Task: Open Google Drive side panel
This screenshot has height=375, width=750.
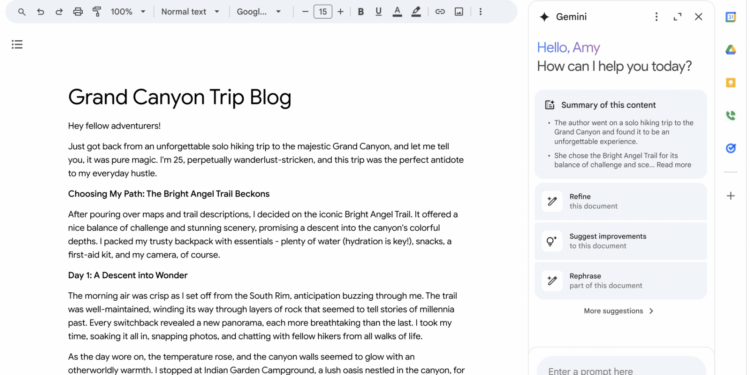Action: pyautogui.click(x=730, y=50)
